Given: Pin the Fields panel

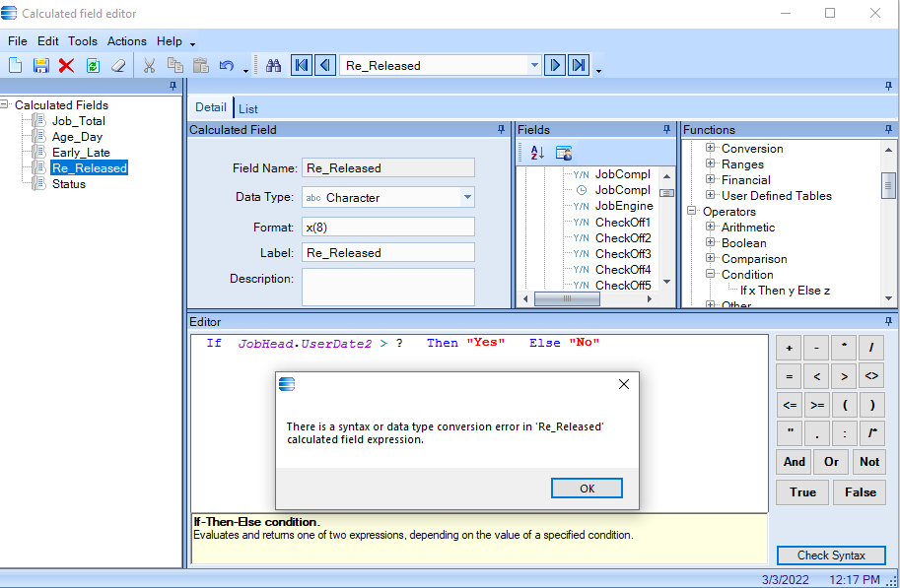Looking at the screenshot, I should click(666, 130).
